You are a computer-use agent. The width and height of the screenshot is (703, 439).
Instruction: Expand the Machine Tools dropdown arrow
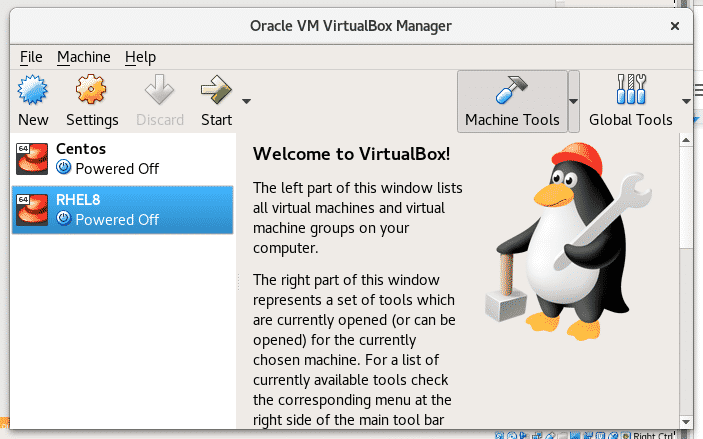coord(573,101)
